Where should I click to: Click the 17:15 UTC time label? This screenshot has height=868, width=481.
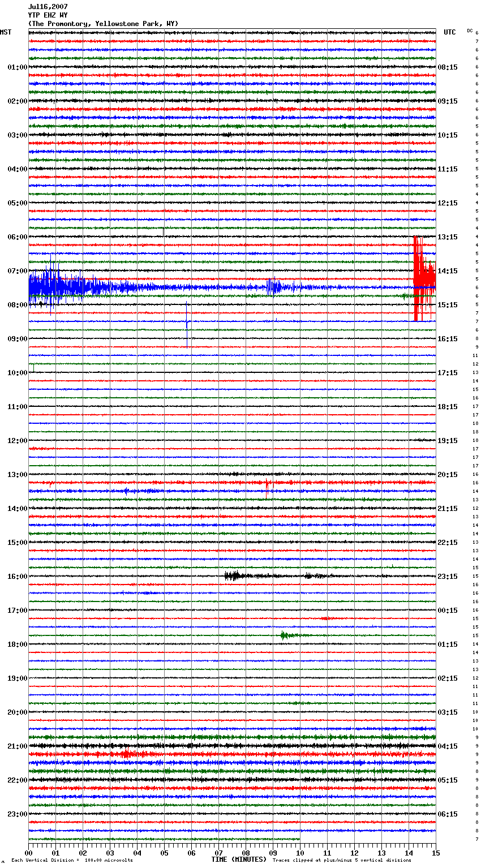coord(448,373)
